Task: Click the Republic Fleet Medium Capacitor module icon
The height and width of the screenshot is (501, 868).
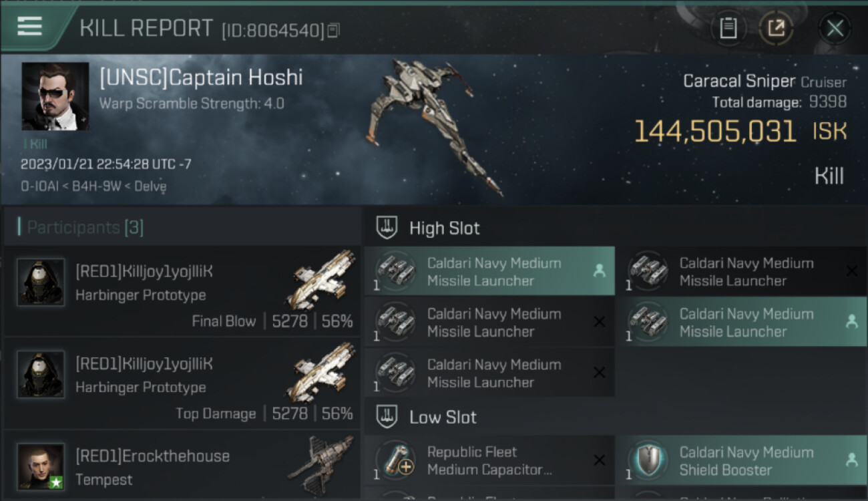Action: tap(396, 461)
